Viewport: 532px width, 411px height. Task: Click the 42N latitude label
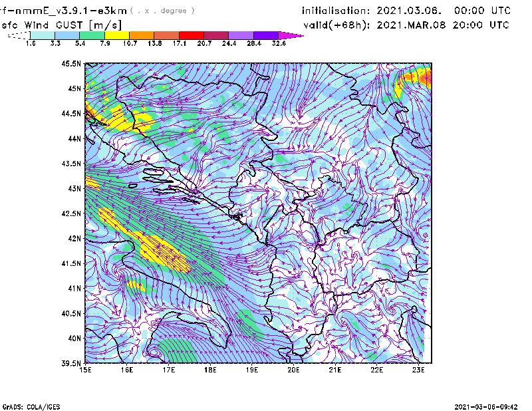tap(74, 238)
